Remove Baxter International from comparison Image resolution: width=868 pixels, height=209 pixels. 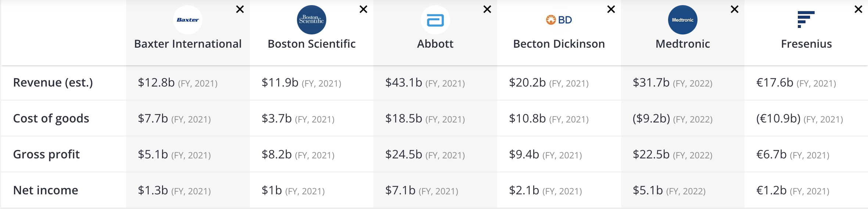point(240,9)
